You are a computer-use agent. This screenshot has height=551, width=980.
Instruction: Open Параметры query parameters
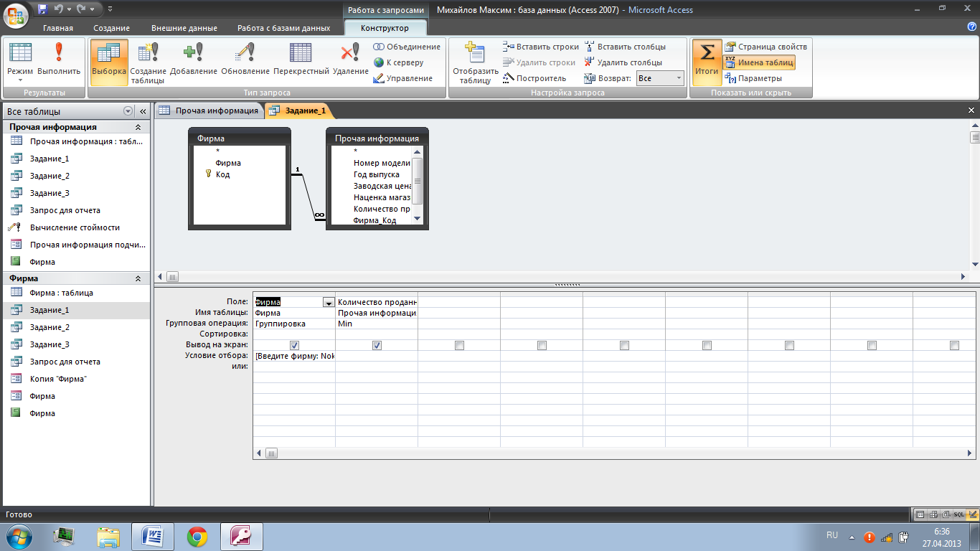coord(753,78)
